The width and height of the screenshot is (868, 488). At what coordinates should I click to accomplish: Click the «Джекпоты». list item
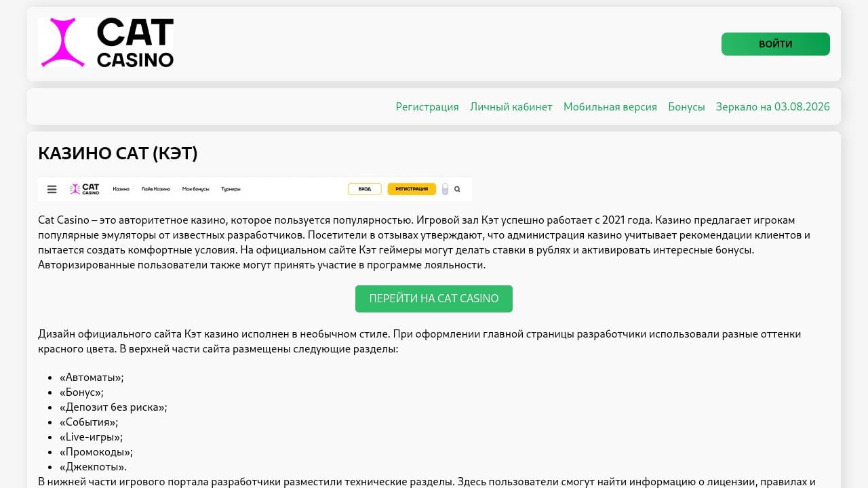click(x=93, y=467)
